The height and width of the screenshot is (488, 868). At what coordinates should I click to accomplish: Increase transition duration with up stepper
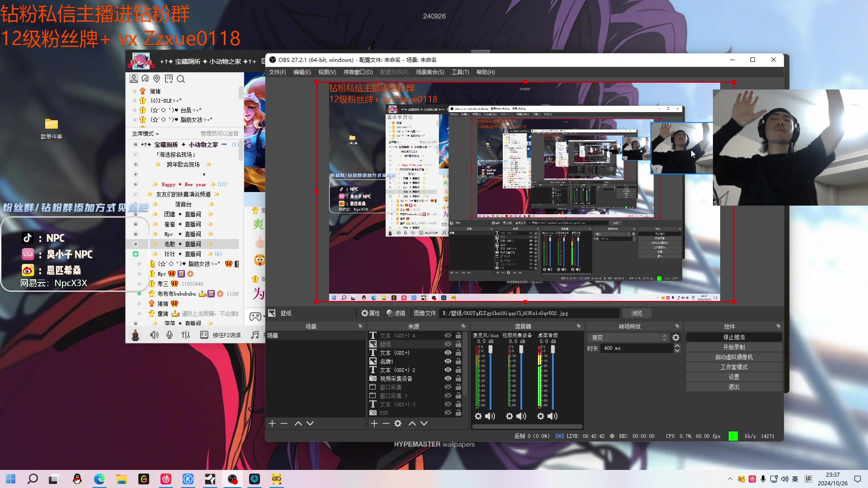click(677, 346)
